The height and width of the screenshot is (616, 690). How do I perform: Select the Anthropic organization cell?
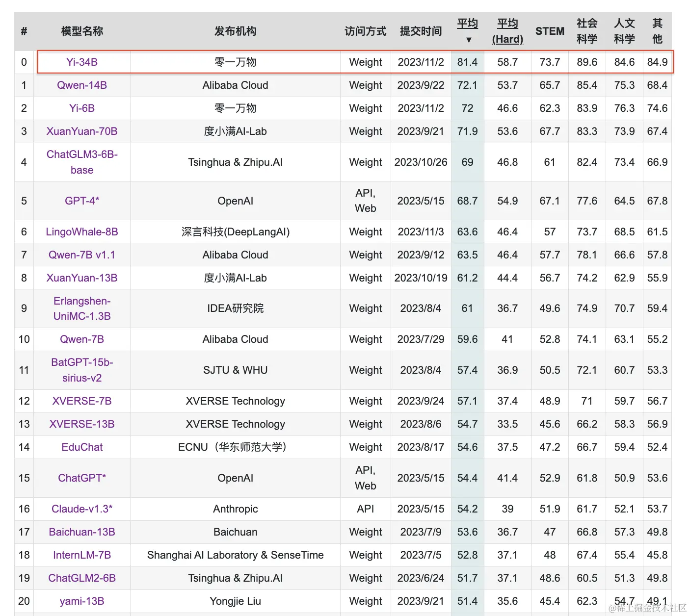pos(235,509)
